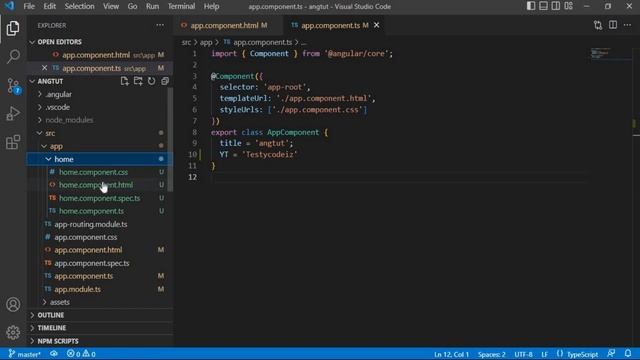Open the Run menu
This screenshot has height=360, width=640.
click(x=152, y=6)
